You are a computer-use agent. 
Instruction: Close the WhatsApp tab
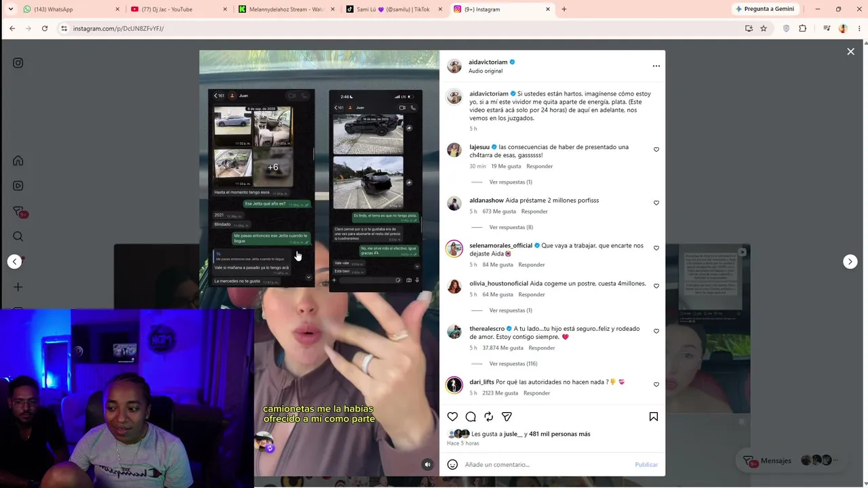(117, 9)
